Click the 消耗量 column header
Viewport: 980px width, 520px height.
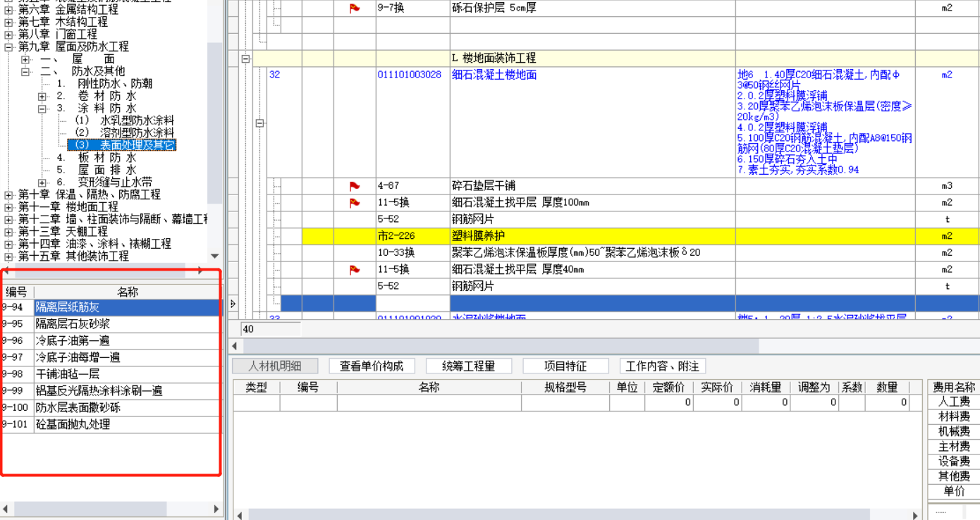(766, 388)
